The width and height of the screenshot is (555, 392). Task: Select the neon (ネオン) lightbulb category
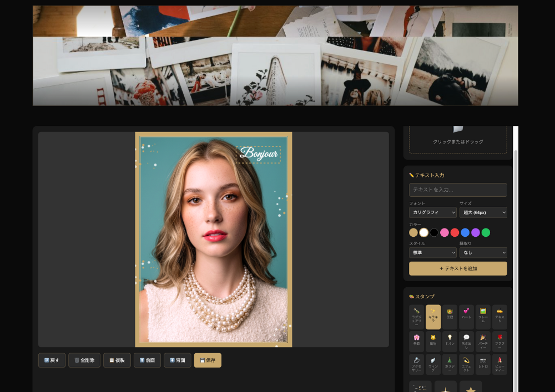pos(450,341)
